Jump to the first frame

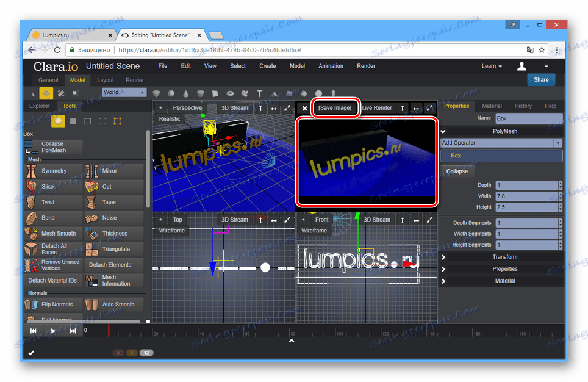(33, 331)
